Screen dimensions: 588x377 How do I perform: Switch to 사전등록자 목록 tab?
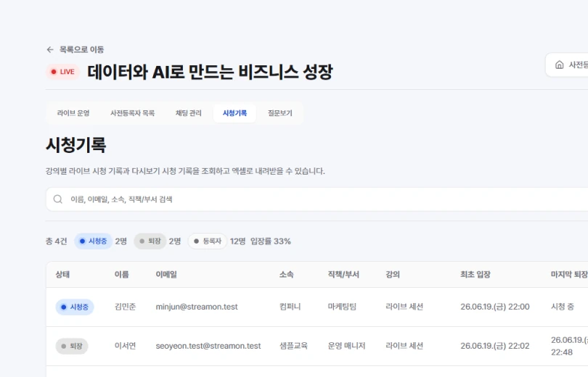pyautogui.click(x=132, y=113)
